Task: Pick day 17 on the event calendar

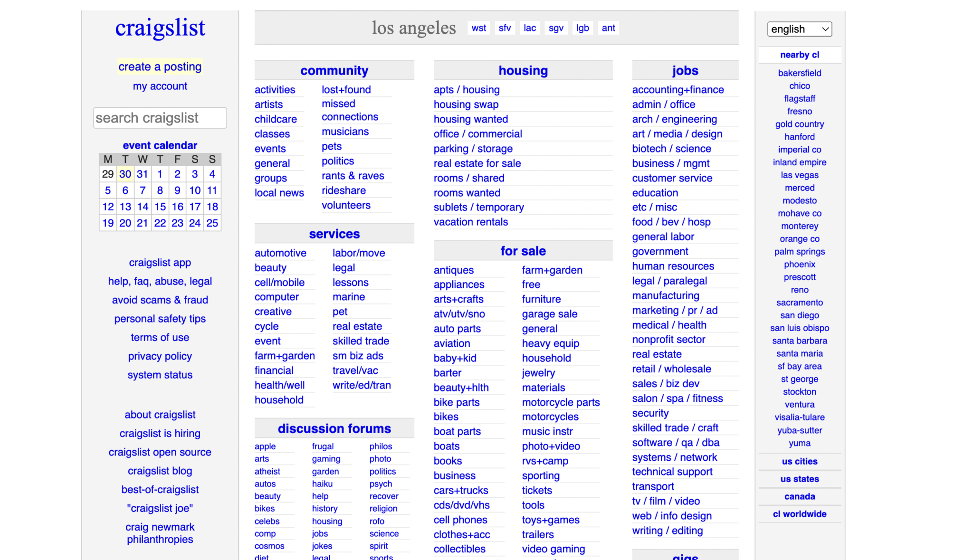Action: [x=195, y=207]
